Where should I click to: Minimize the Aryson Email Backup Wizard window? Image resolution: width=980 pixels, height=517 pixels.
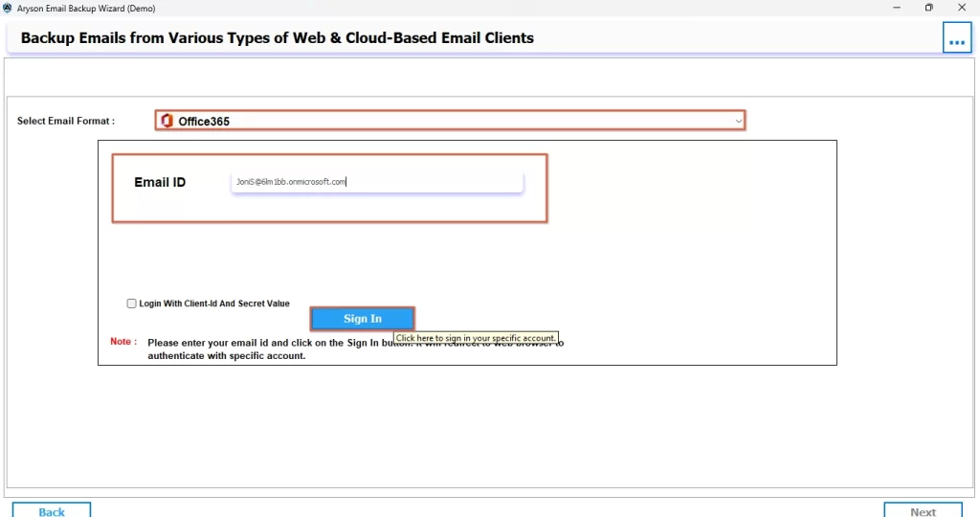[896, 8]
